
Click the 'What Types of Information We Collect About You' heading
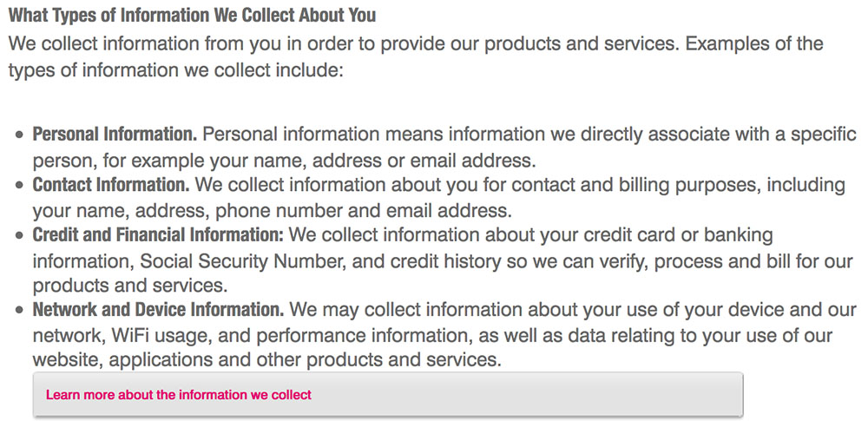(192, 15)
